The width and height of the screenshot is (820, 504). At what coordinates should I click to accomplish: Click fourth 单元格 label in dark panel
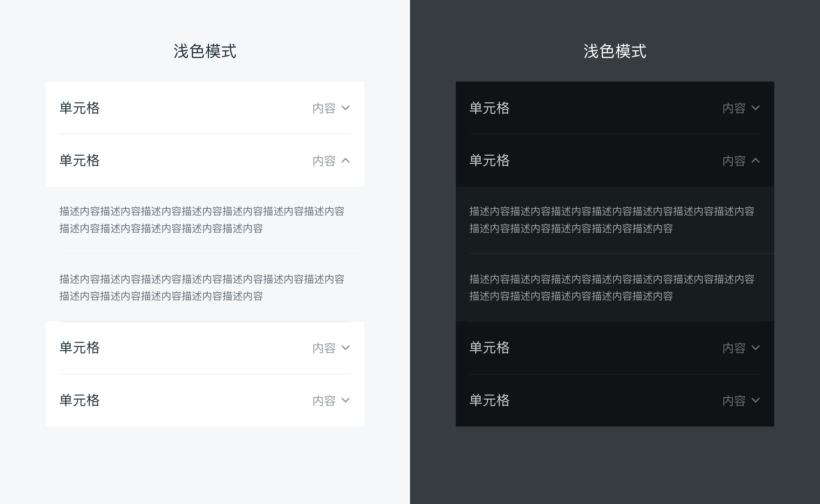(489, 400)
